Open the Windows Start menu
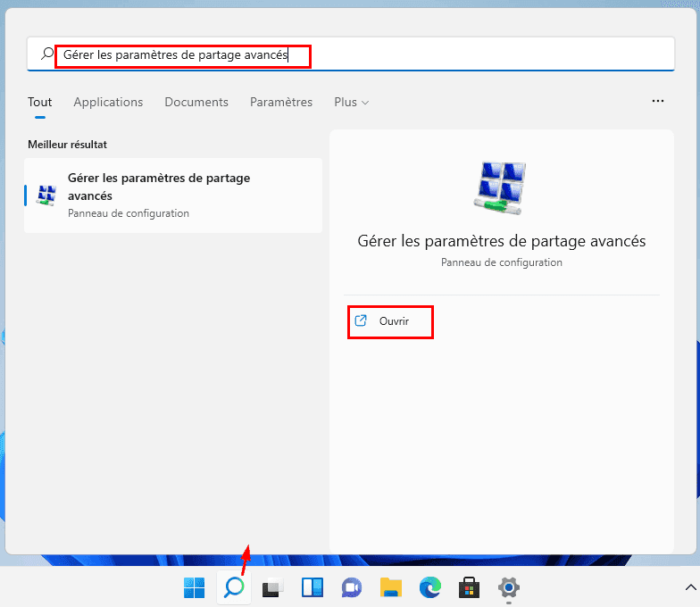This screenshot has height=607, width=700. point(195,587)
